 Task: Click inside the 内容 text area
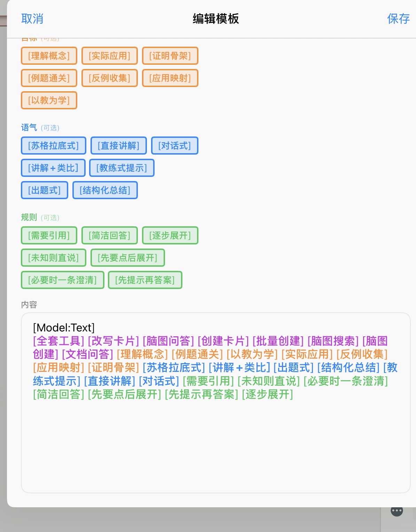tap(216, 446)
